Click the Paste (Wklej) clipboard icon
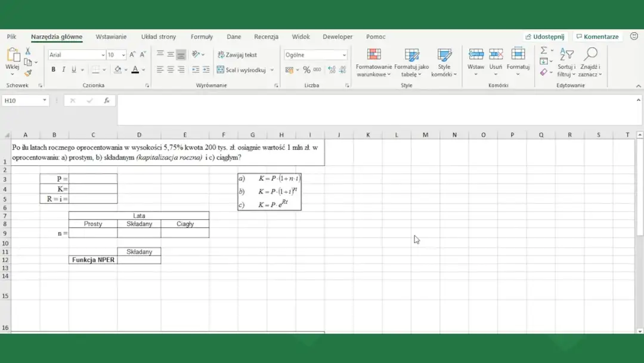644x363 pixels. point(13,55)
